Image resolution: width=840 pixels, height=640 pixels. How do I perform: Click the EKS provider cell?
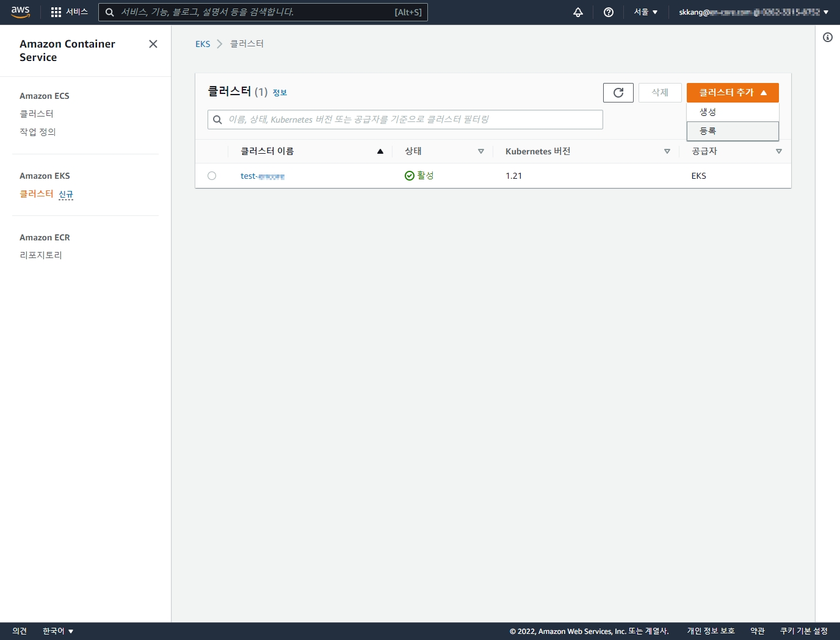click(699, 176)
